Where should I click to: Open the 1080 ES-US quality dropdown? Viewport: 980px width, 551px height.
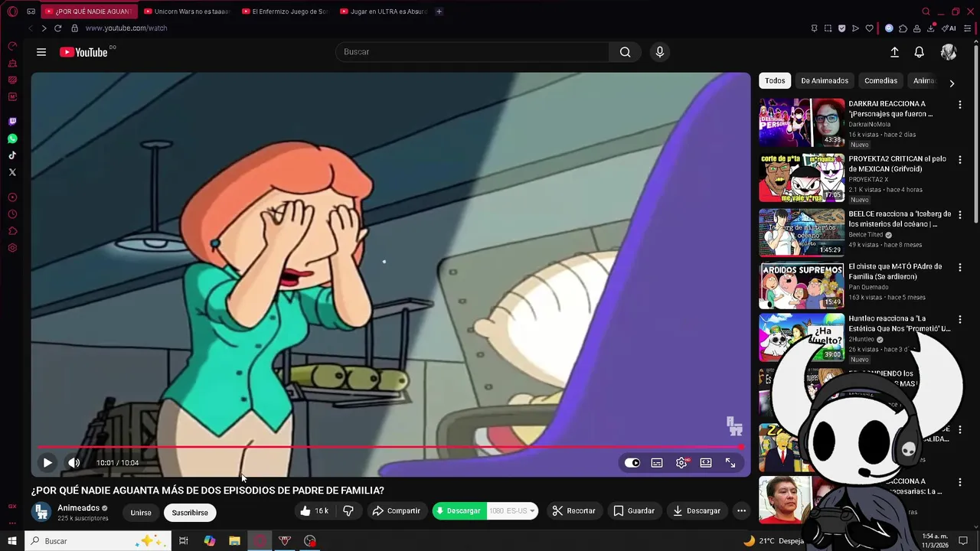point(512,511)
